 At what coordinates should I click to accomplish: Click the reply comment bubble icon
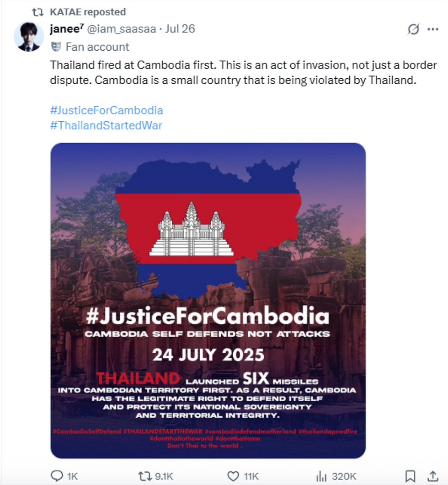point(57,476)
